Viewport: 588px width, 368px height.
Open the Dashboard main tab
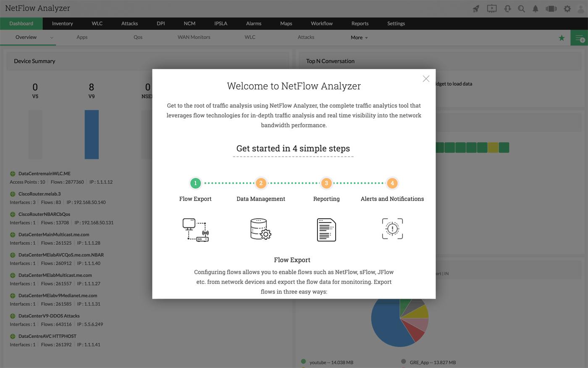pyautogui.click(x=21, y=24)
